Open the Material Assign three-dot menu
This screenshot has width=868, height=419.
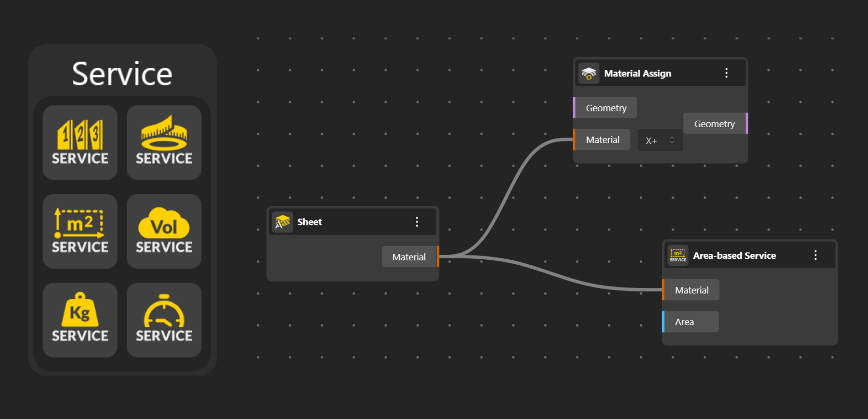[726, 73]
